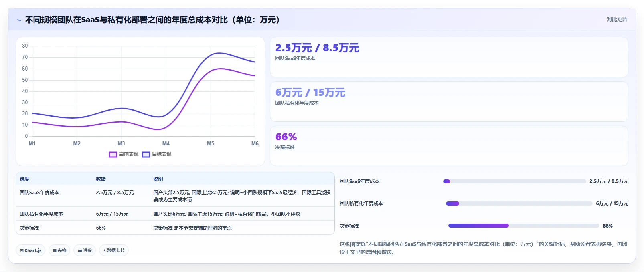Click the 2.5万元 / 8.5万元 card value
Screen dimensions: 644x272
pyautogui.click(x=317, y=48)
